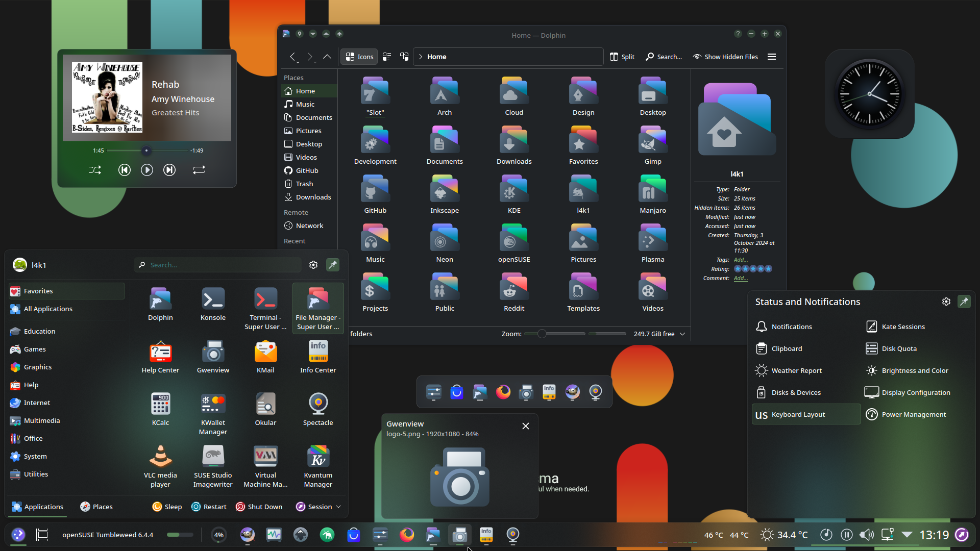This screenshot has height=551, width=980.
Task: Click the application launcher search field
Action: 218,265
